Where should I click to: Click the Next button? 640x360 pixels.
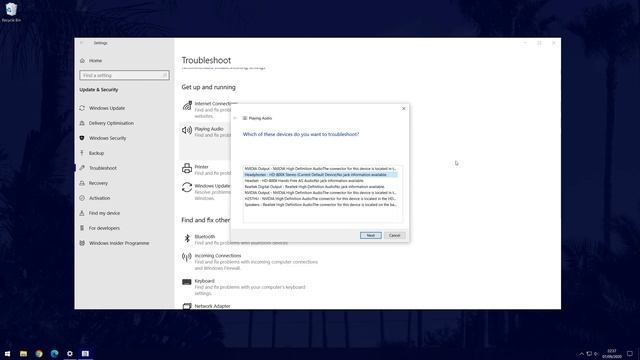[x=371, y=236]
